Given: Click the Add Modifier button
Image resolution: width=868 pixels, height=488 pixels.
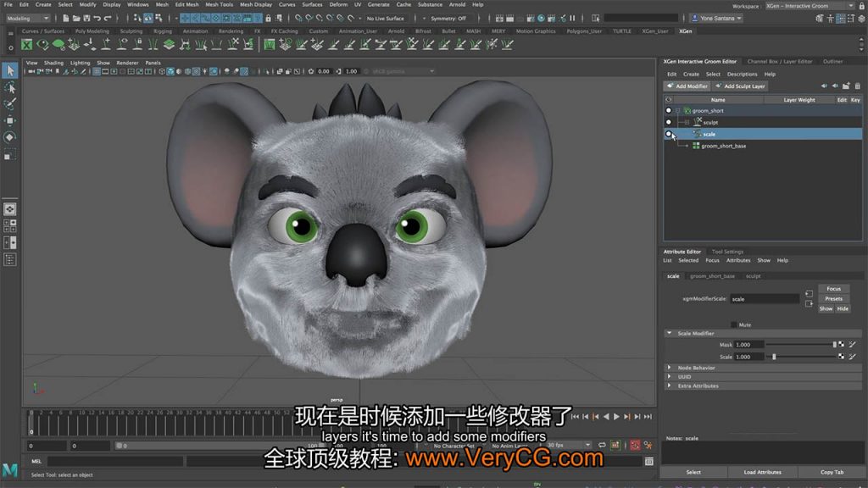Looking at the screenshot, I should click(x=687, y=86).
